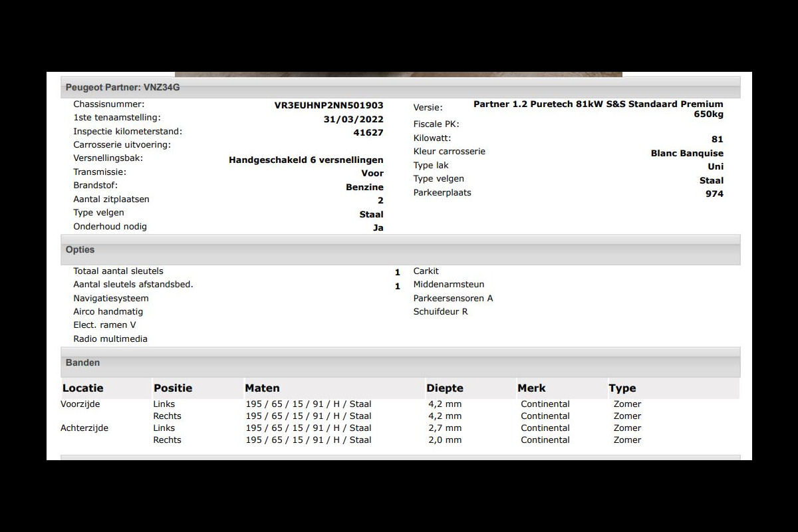
Task: Click the Merk column header
Action: click(531, 388)
